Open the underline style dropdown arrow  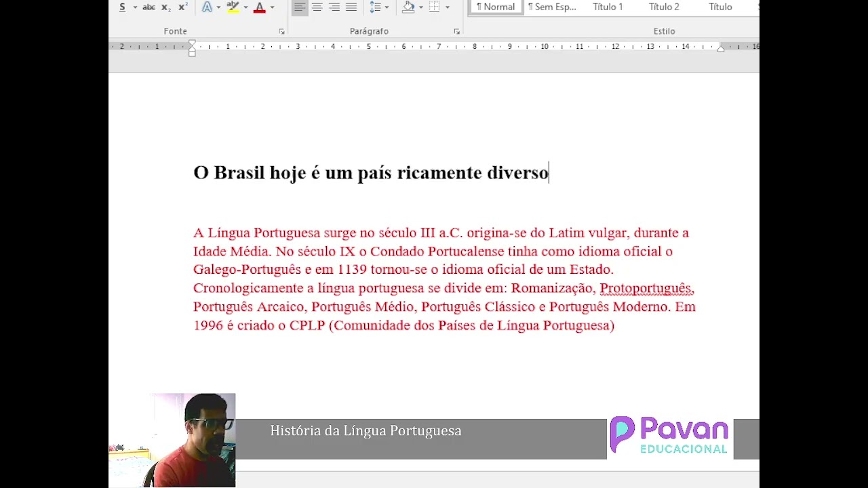[x=135, y=7]
